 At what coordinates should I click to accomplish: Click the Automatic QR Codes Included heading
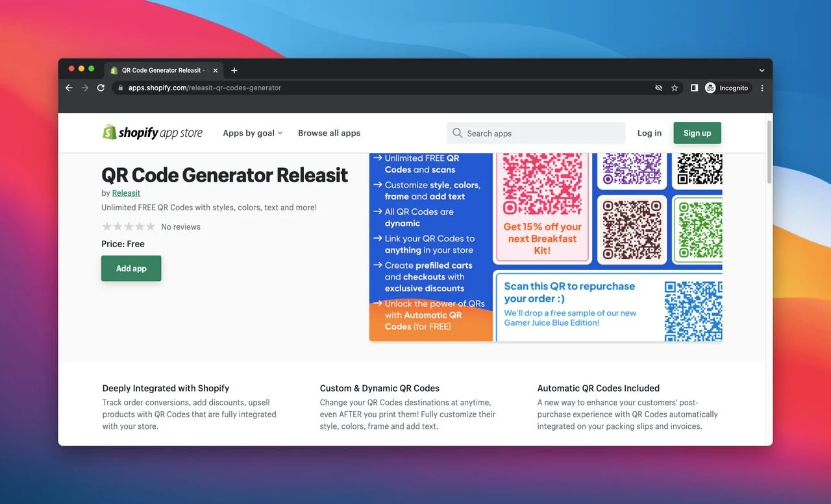pyautogui.click(x=599, y=388)
